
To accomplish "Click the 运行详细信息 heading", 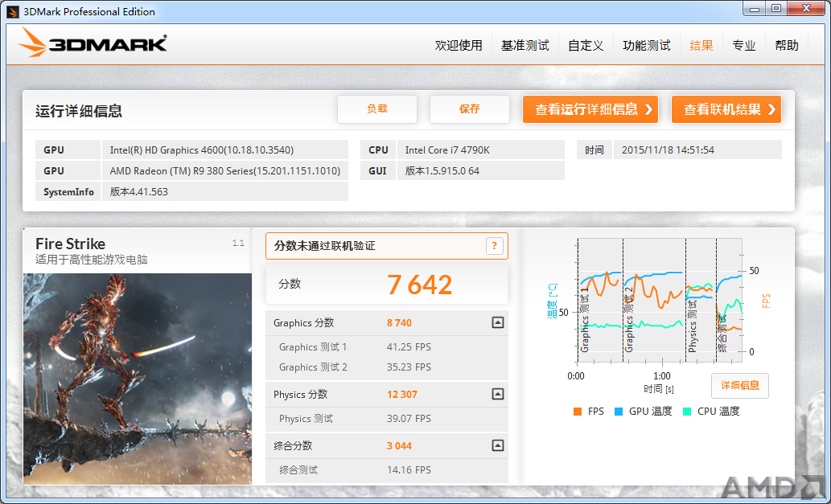I will pos(79,111).
